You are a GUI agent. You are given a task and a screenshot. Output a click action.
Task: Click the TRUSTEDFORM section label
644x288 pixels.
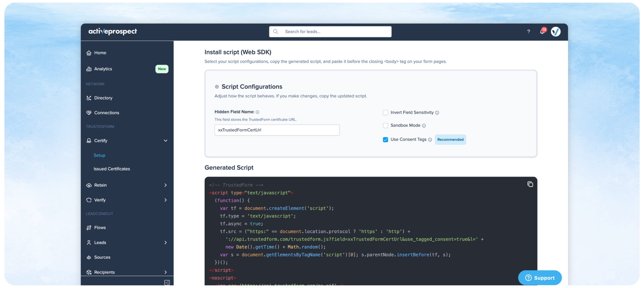[x=100, y=127]
